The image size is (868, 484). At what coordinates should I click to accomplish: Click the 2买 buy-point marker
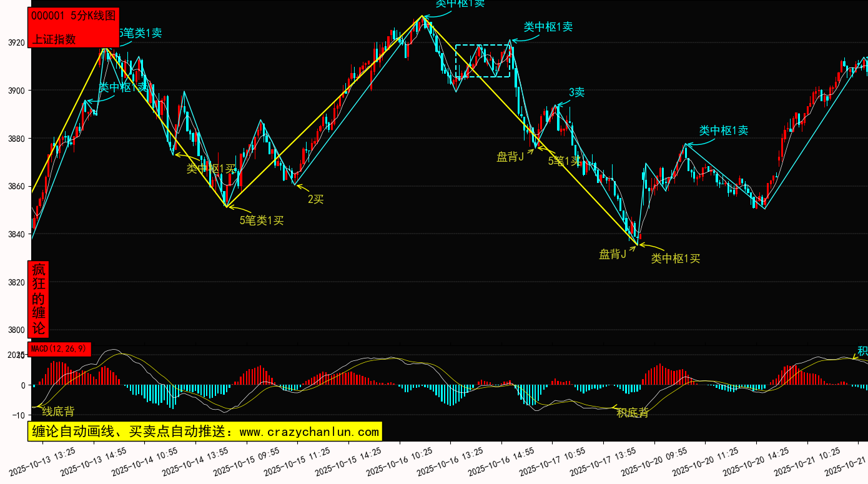(x=315, y=200)
